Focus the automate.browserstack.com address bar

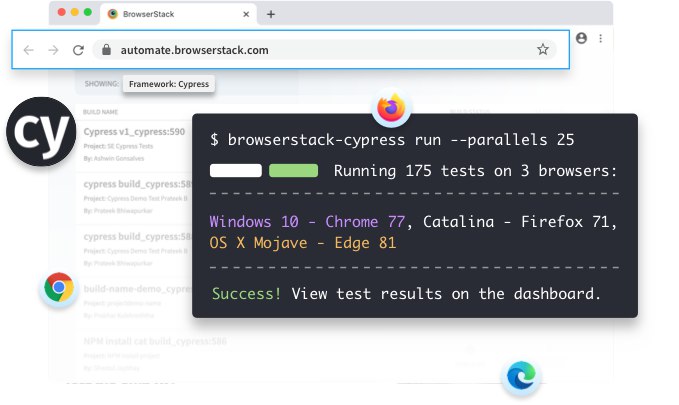pos(325,50)
